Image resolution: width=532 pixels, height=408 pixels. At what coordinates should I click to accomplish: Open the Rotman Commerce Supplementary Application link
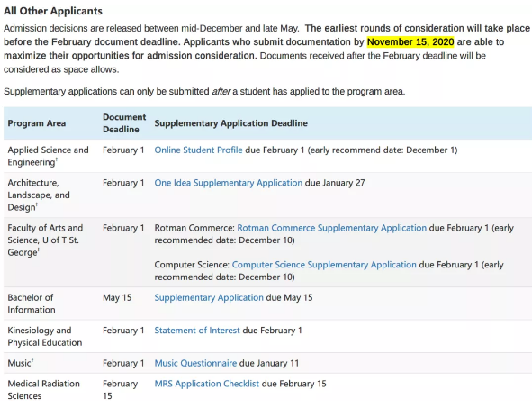(x=332, y=228)
